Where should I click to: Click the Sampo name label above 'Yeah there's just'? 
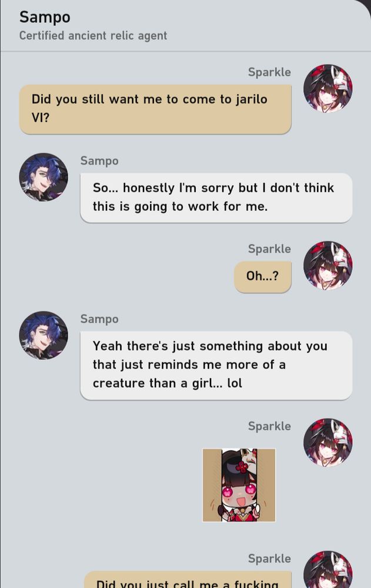click(99, 319)
